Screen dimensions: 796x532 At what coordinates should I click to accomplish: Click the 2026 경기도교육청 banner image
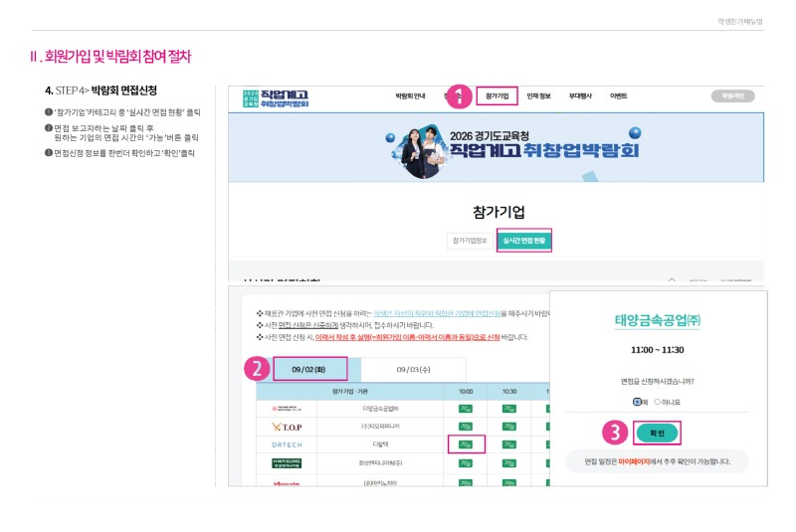click(496, 147)
